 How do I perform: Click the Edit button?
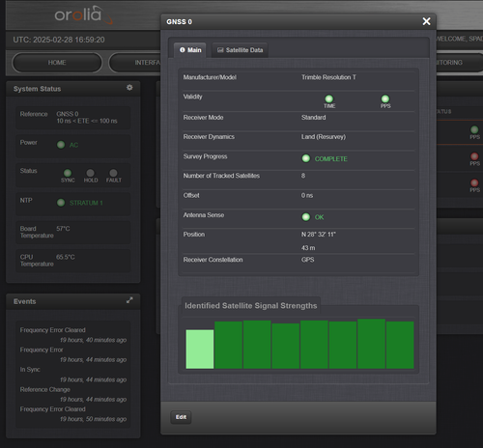click(181, 417)
